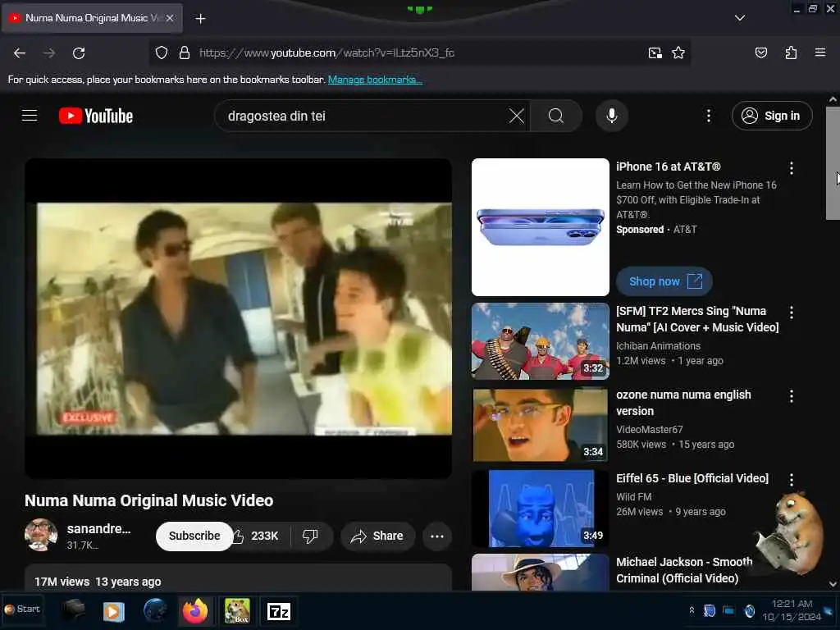Screen dimensions: 840x630
Task: Close the Numa Numa Original Music Video tab
Action: coord(170,18)
